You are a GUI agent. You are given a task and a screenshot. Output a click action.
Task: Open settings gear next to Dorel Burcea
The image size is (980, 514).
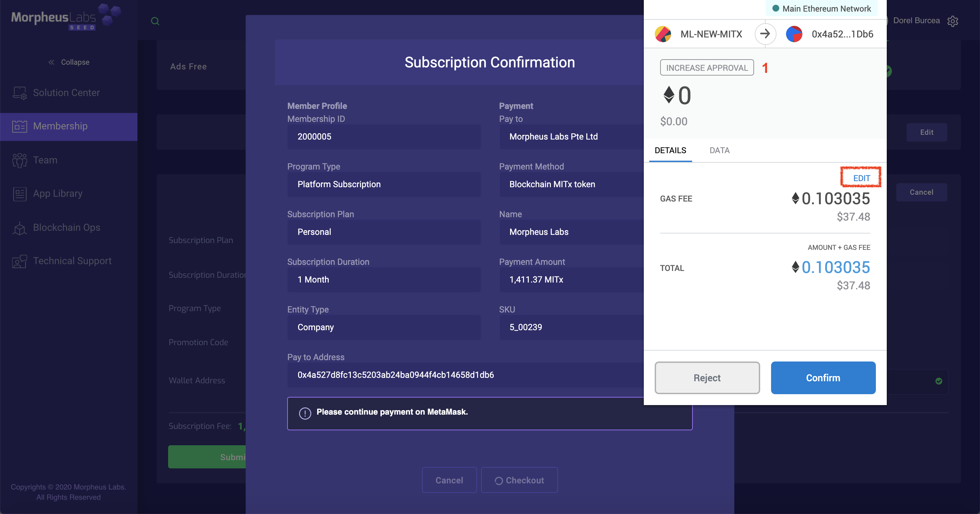(953, 21)
